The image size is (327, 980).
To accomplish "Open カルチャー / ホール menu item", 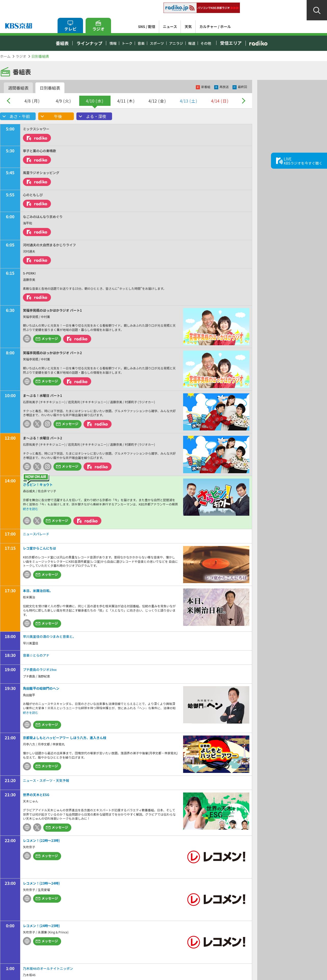I will pos(215,27).
